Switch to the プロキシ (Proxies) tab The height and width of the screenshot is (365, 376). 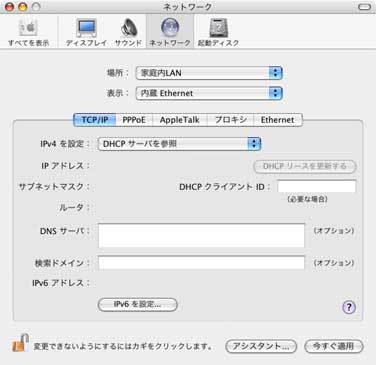tap(230, 120)
